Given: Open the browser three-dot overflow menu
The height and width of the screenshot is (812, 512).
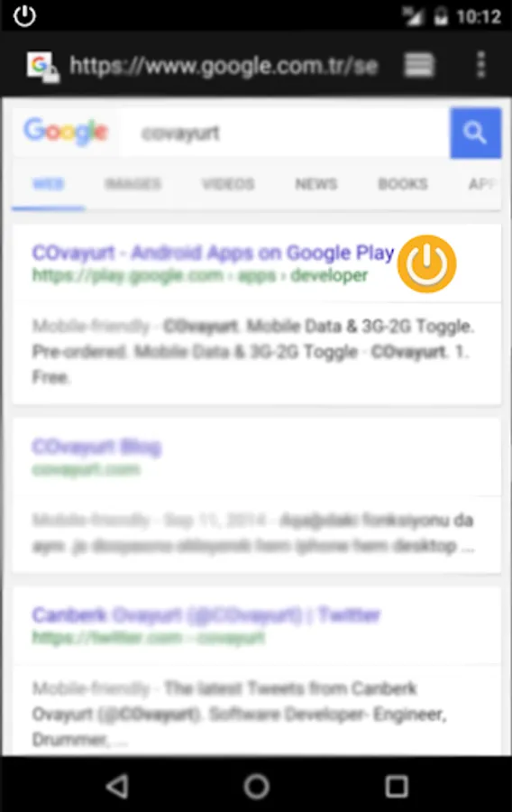Looking at the screenshot, I should [x=481, y=65].
